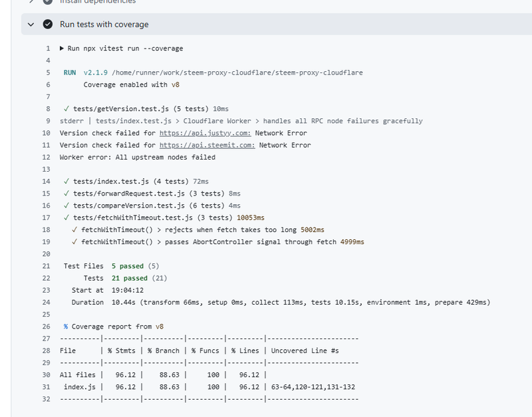Click the checkmark on the AbortController signal line

74,241
